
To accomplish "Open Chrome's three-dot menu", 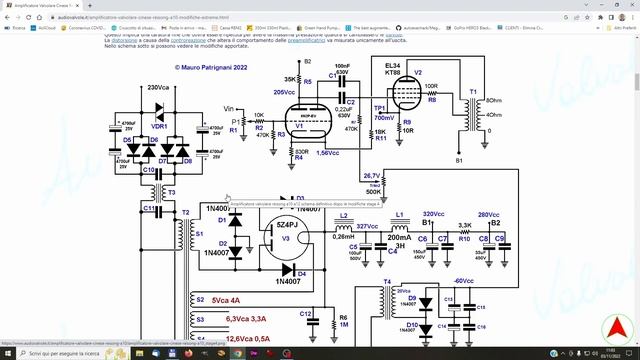I will pyautogui.click(x=633, y=18).
